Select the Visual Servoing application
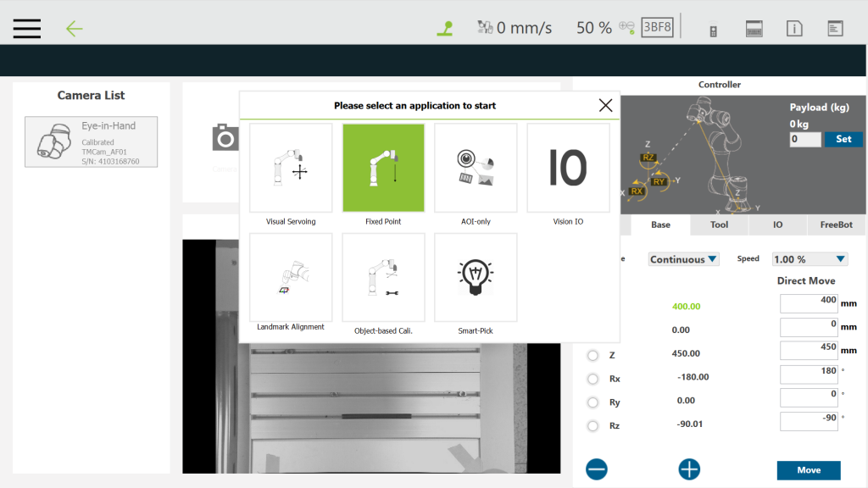Viewport: 868px width, 488px height. click(x=291, y=168)
